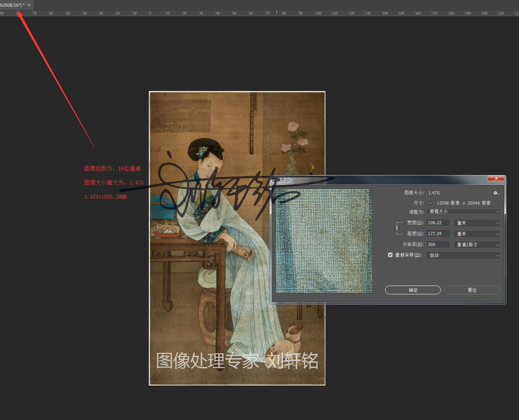Close the Image Size dialog
This screenshot has width=519, height=420.
496,179
